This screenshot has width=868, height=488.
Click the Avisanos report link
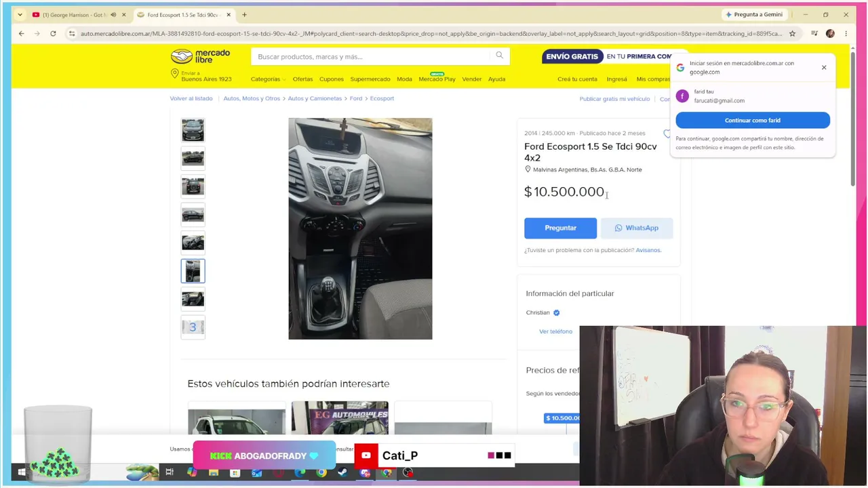click(648, 250)
